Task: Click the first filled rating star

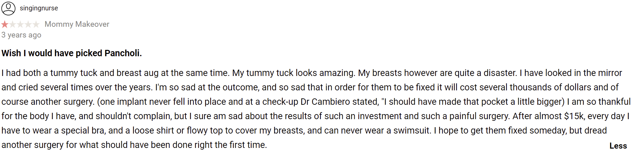Action: tap(5, 24)
